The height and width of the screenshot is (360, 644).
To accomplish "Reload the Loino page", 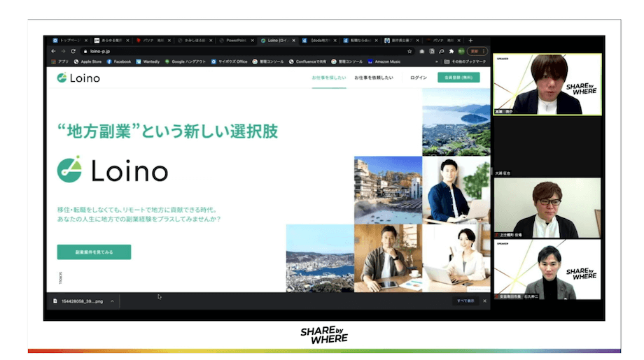I will [x=73, y=51].
